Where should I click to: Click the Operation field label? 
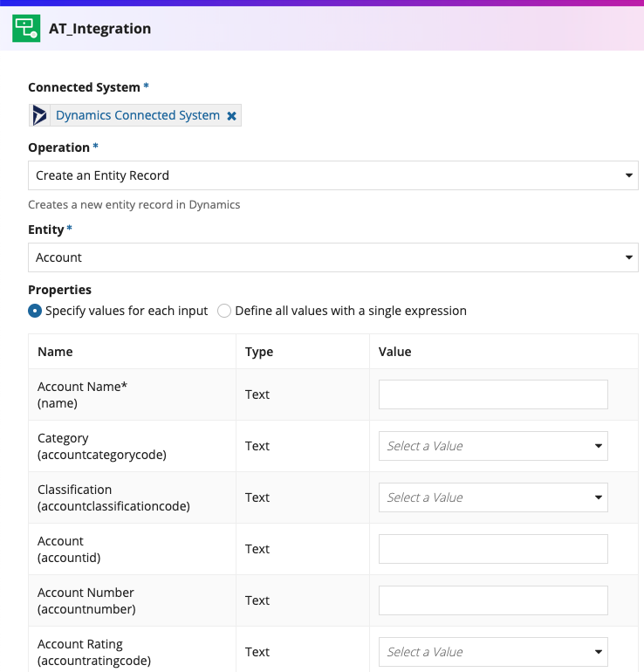coord(58,147)
